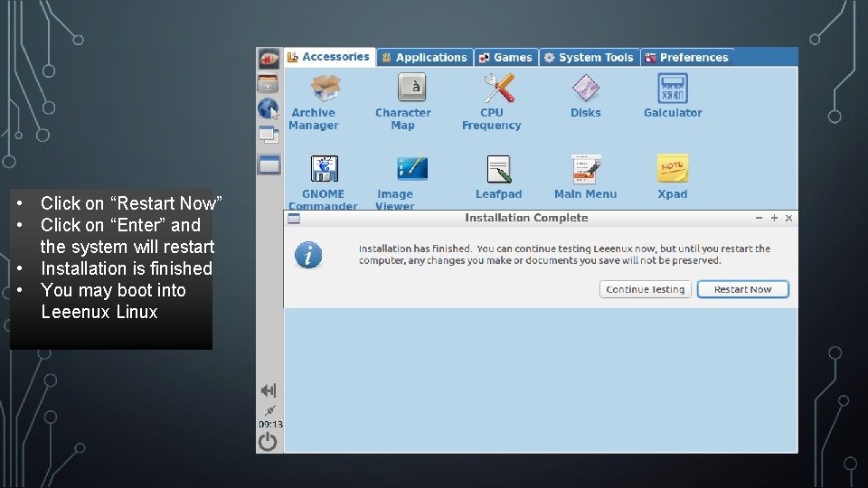Click Continue Testing button
This screenshot has height=488, width=868.
645,289
